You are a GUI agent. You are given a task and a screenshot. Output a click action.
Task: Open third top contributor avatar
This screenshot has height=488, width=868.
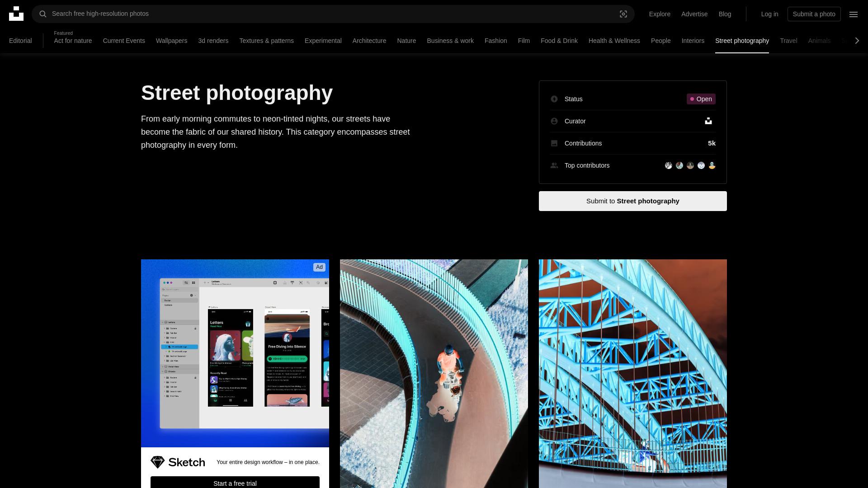pyautogui.click(x=690, y=165)
